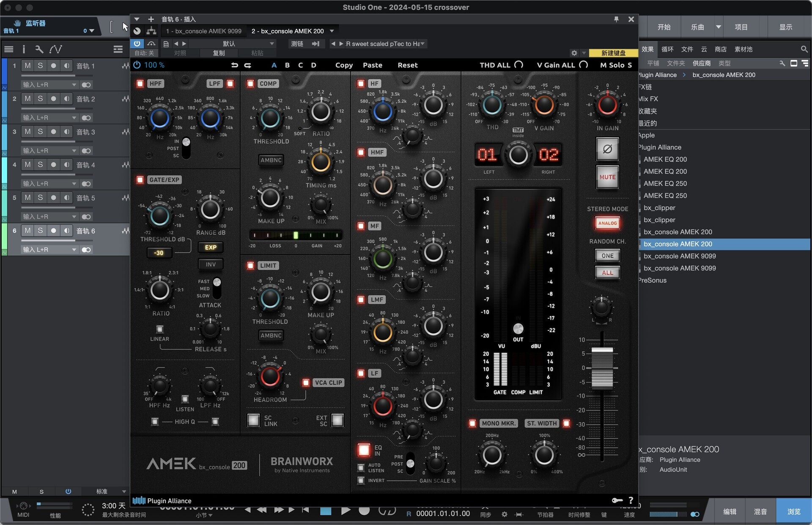
Task: Click the V Gain ALL knob icon
Action: click(x=584, y=65)
